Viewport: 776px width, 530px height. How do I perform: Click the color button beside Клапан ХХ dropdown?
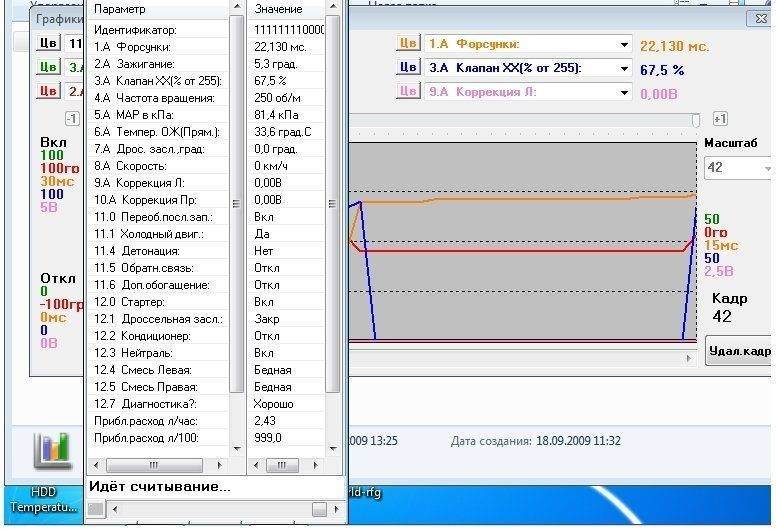tap(407, 68)
